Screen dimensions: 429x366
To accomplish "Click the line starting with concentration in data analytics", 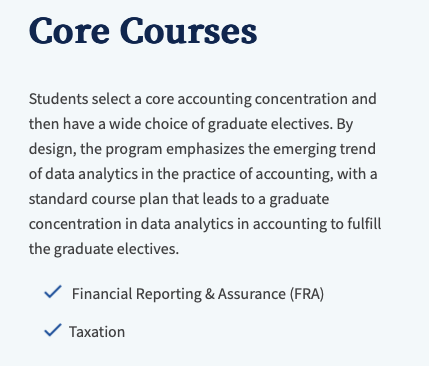I will (205, 224).
